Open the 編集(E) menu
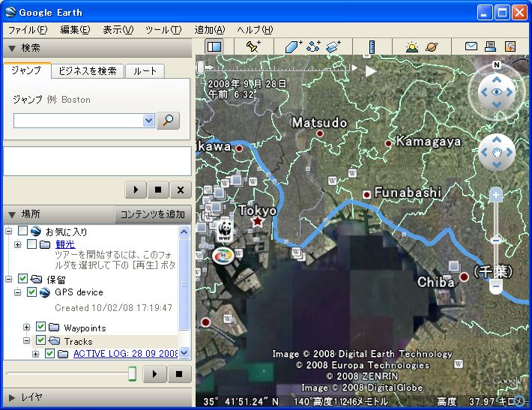Image resolution: width=532 pixels, height=410 pixels. pyautogui.click(x=75, y=30)
